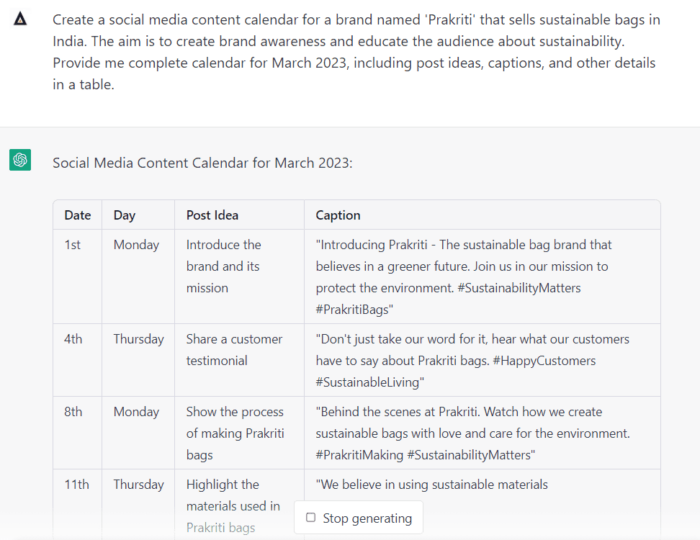Click the ChatGPT logo icon
The image size is (700, 540).
coord(20,160)
